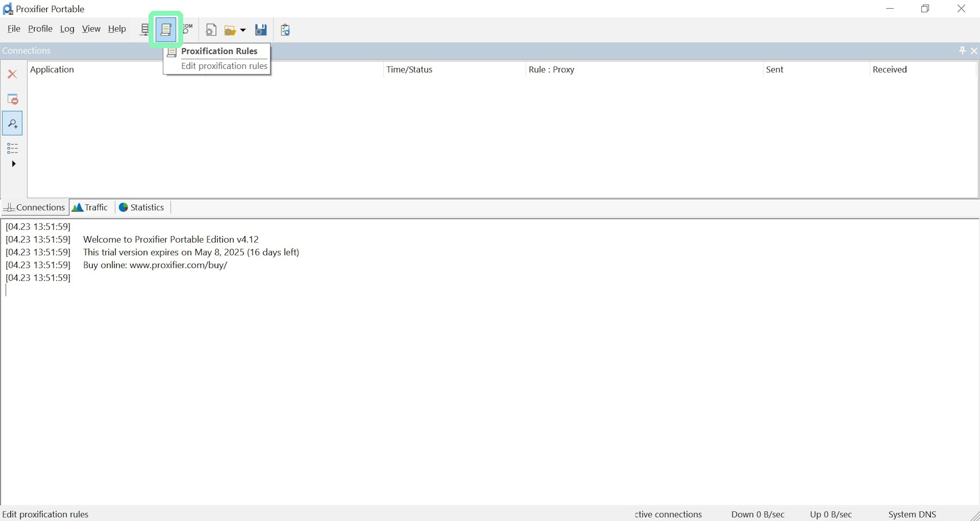Open the Profile menu
The image size is (980, 521).
point(40,29)
